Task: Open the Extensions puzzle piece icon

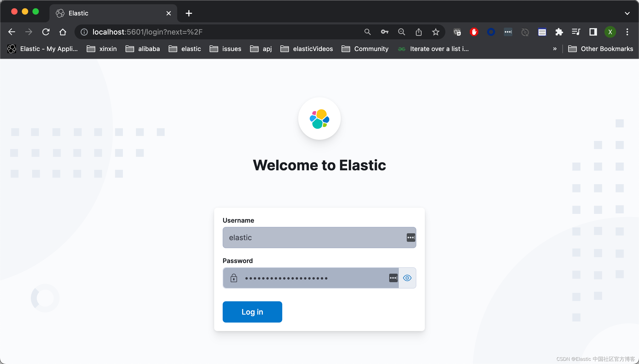Action: tap(559, 32)
